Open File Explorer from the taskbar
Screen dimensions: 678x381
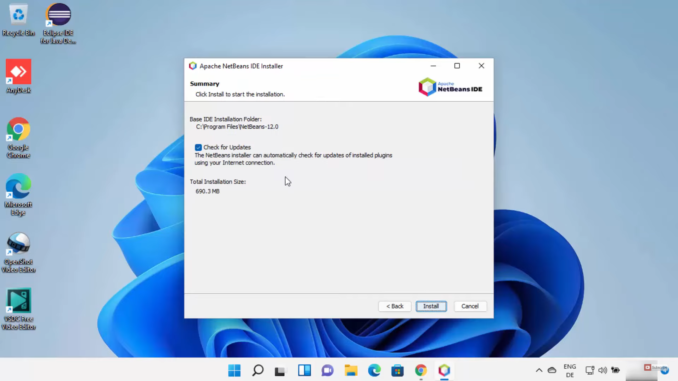click(351, 370)
